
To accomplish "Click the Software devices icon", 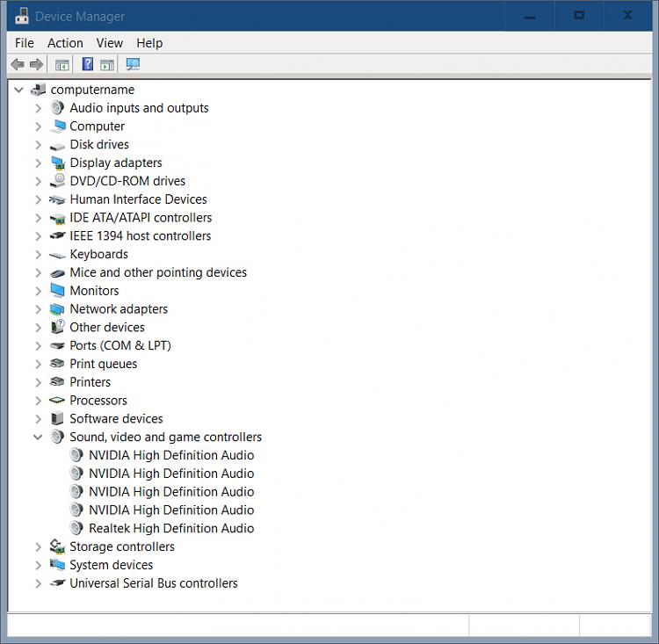I will 57,419.
